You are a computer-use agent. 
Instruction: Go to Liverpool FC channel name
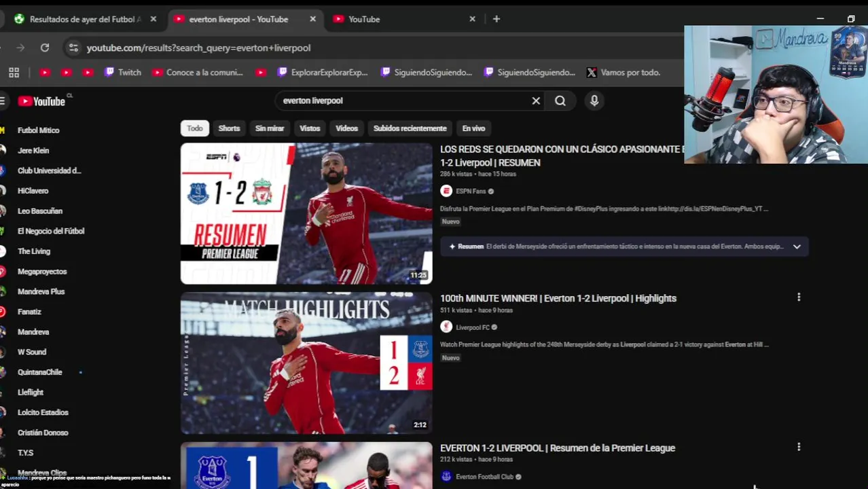(473, 327)
